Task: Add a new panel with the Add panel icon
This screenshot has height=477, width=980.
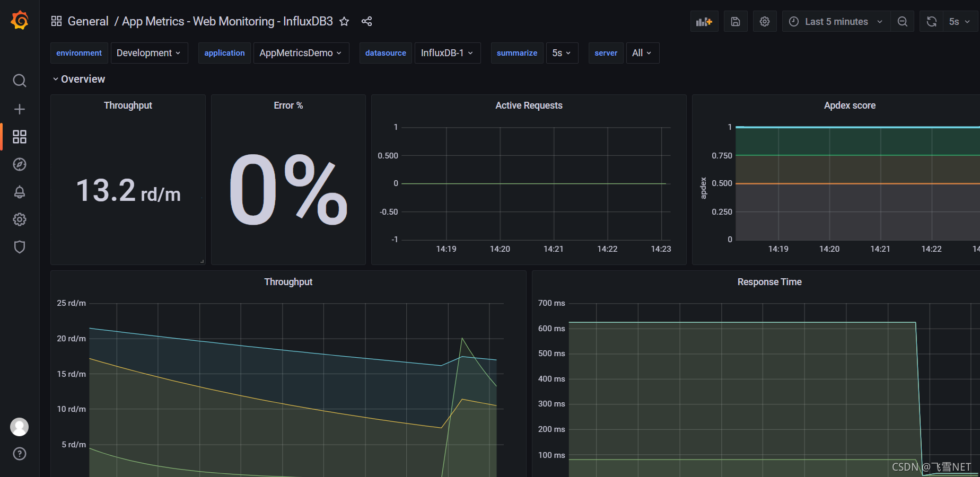Action: 704,22
